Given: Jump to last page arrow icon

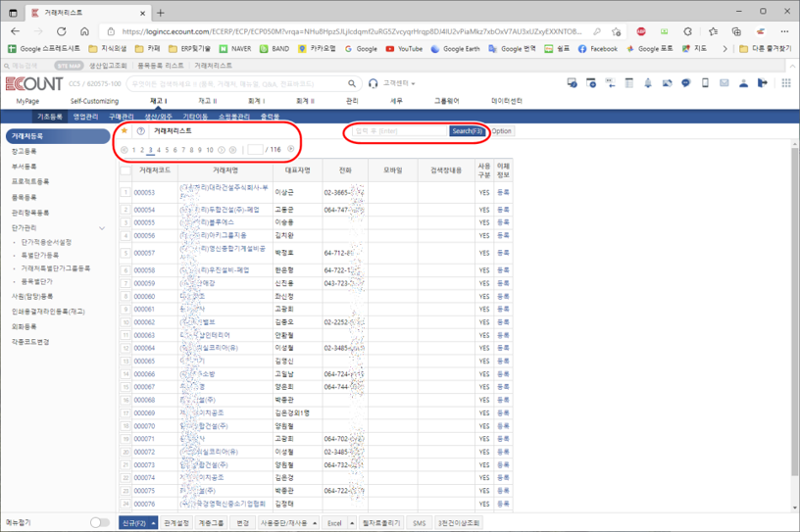Looking at the screenshot, I should pos(232,150).
